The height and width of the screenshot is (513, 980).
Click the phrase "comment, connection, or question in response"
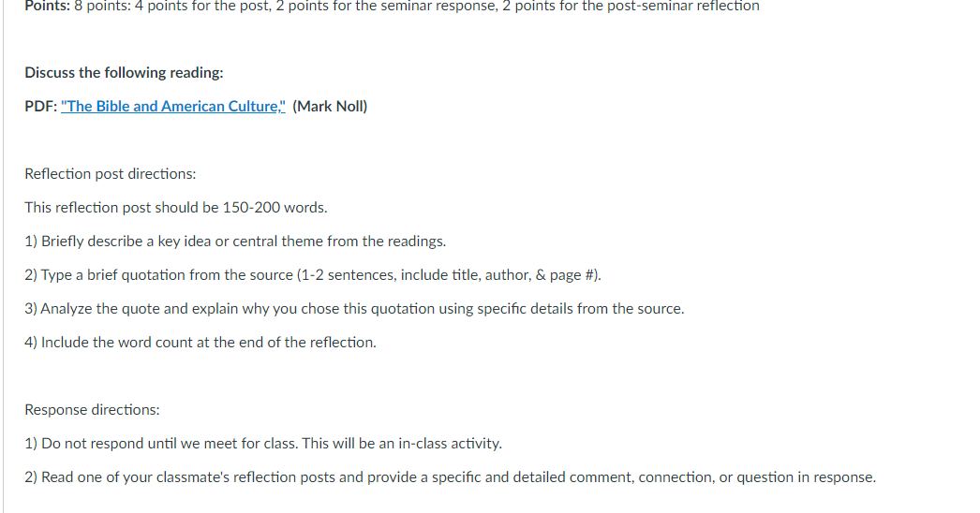pyautogui.click(x=722, y=477)
